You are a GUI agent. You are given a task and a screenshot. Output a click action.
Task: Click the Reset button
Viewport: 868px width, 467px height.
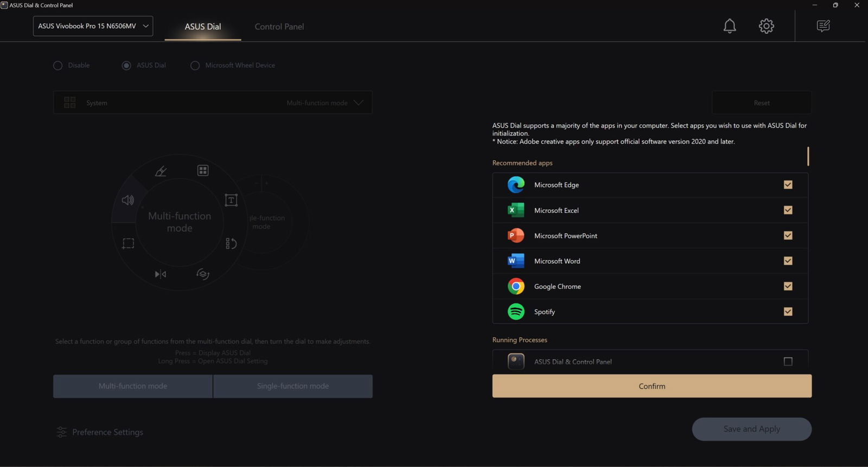coord(761,103)
